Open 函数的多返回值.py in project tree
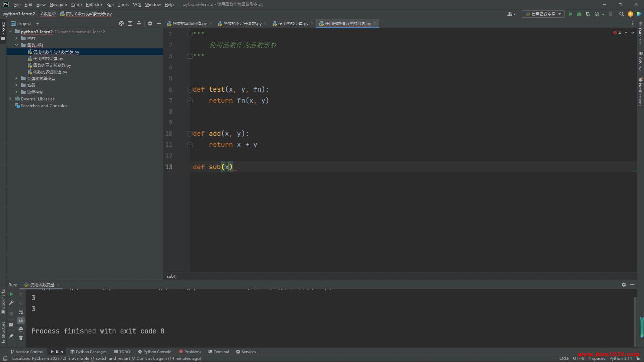The height and width of the screenshot is (362, 644). click(50, 72)
